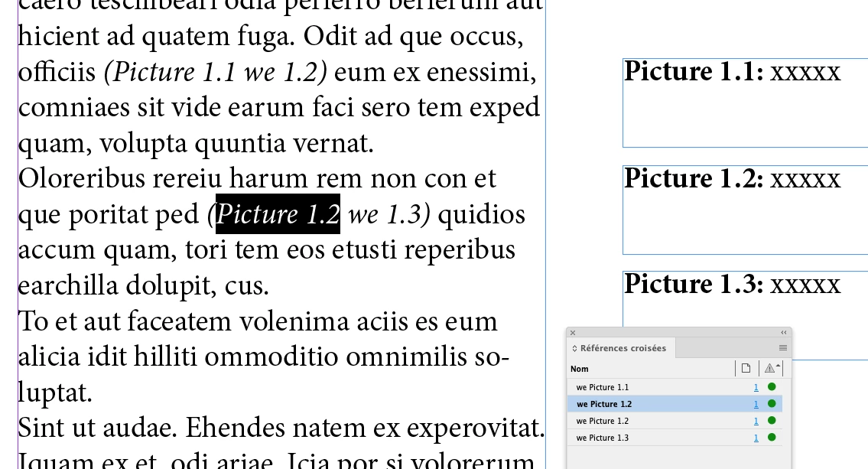Select the 'we Picture 1.1' cross-reference row
The width and height of the screenshot is (868, 469).
[675, 387]
